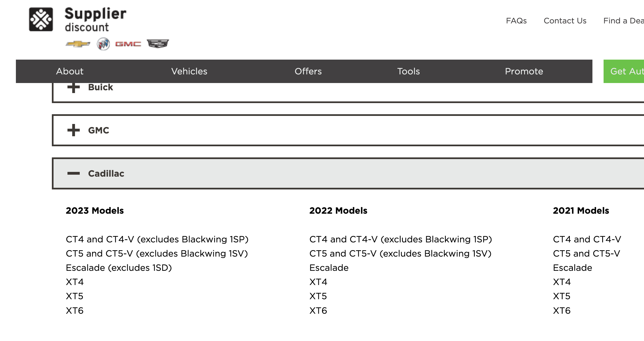Click the Buick tri-shield logo

pyautogui.click(x=103, y=44)
